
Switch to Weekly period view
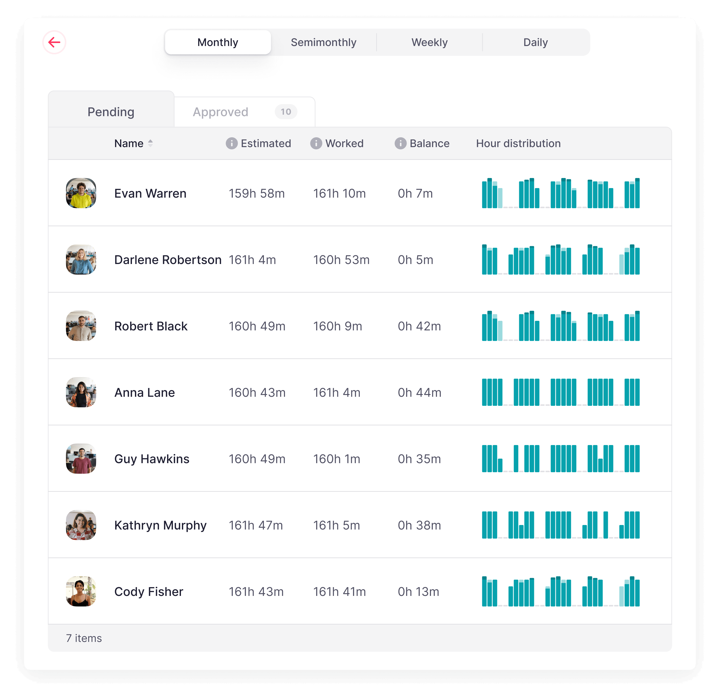[429, 42]
